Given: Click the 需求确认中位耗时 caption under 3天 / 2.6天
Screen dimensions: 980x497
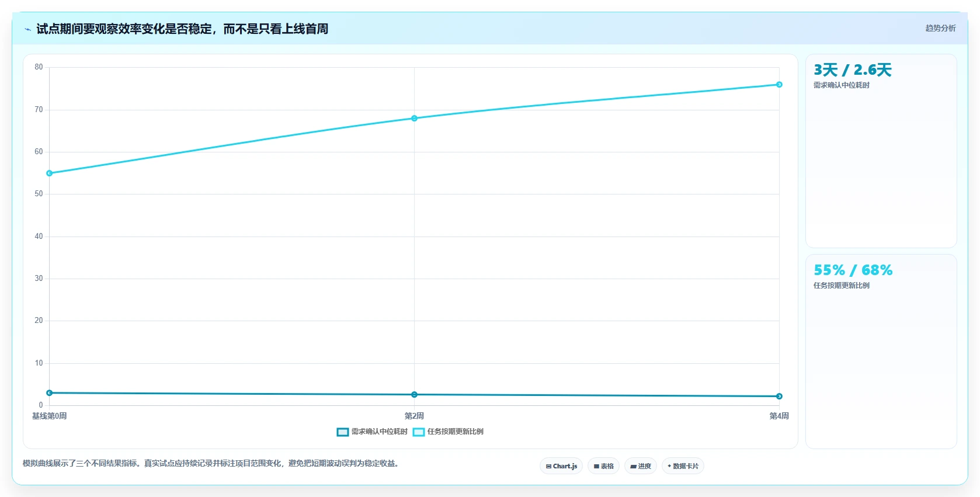Looking at the screenshot, I should pos(842,85).
